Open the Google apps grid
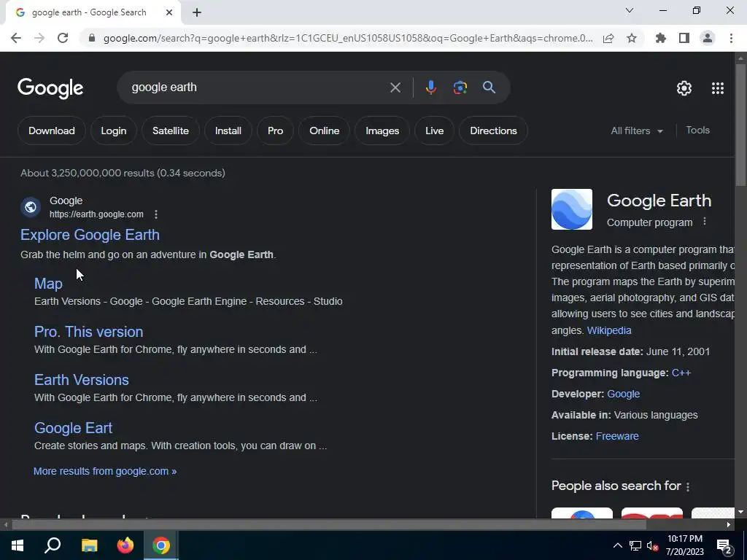Image resolution: width=747 pixels, height=560 pixels. click(x=718, y=88)
